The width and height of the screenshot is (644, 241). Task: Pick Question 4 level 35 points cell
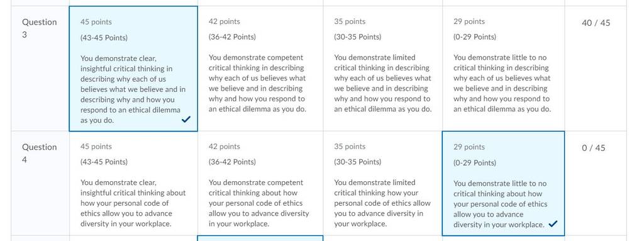(383, 183)
